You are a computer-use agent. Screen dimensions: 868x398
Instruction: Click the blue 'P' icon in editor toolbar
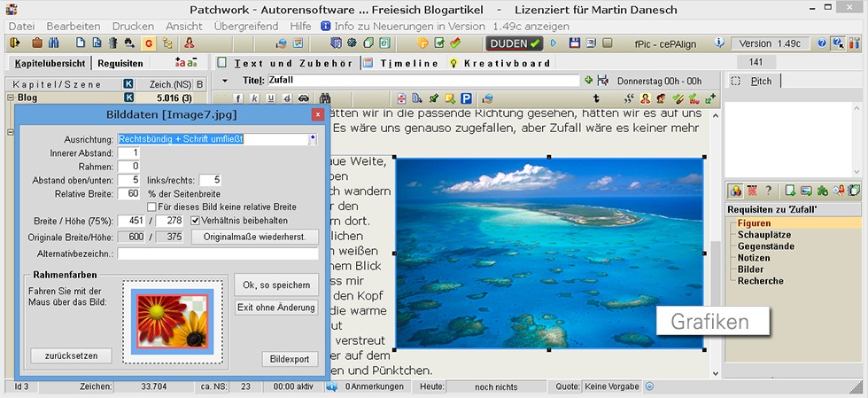pyautogui.click(x=464, y=98)
